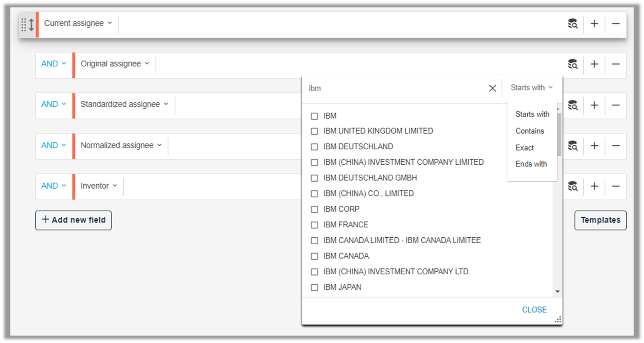Image resolution: width=644 pixels, height=343 pixels.
Task: Add a row after Standardized assignee
Action: 594,105
